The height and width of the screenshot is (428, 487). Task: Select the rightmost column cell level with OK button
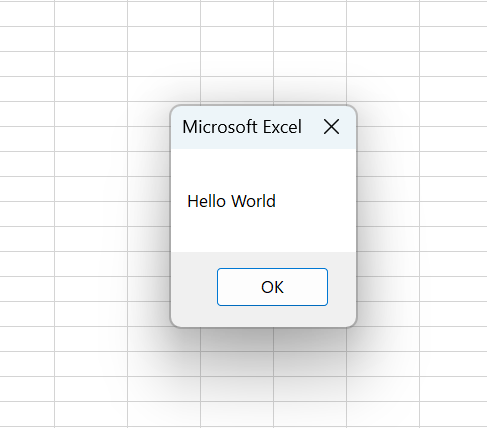tap(453, 289)
